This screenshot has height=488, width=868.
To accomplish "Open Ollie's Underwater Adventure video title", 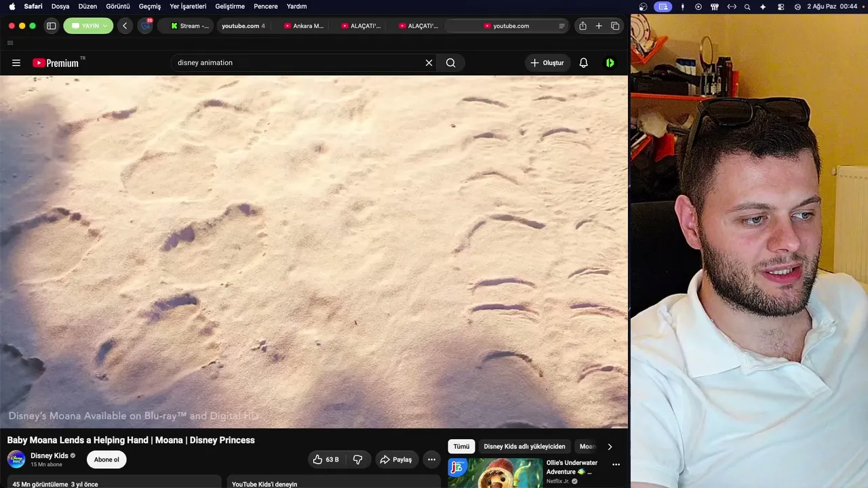I will click(x=572, y=467).
